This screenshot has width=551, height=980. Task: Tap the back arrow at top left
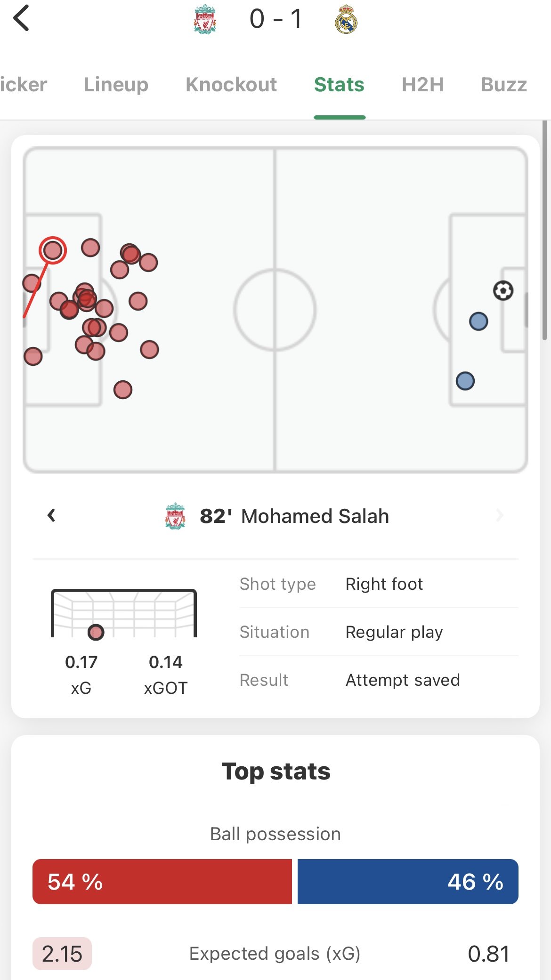pos(21,18)
